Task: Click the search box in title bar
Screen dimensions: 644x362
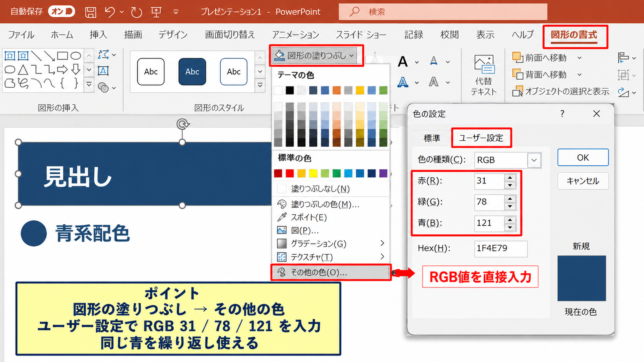Action: (443, 12)
